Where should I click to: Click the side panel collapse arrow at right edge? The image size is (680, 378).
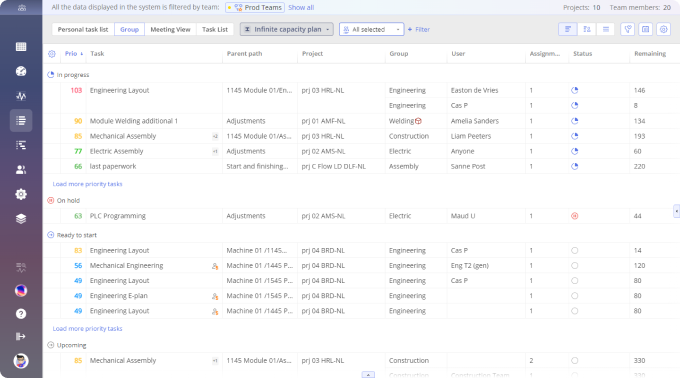[677, 211]
